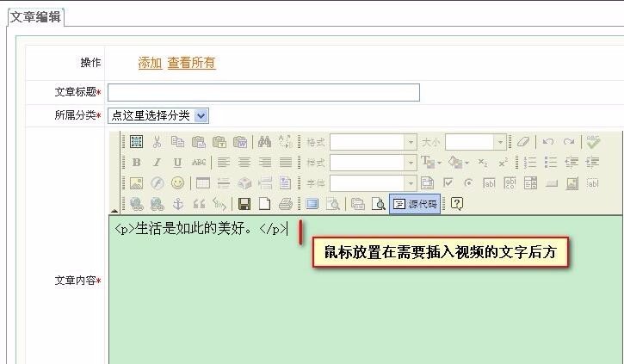The height and width of the screenshot is (364, 624).
Task: Justify text alignment
Action: coord(286,163)
